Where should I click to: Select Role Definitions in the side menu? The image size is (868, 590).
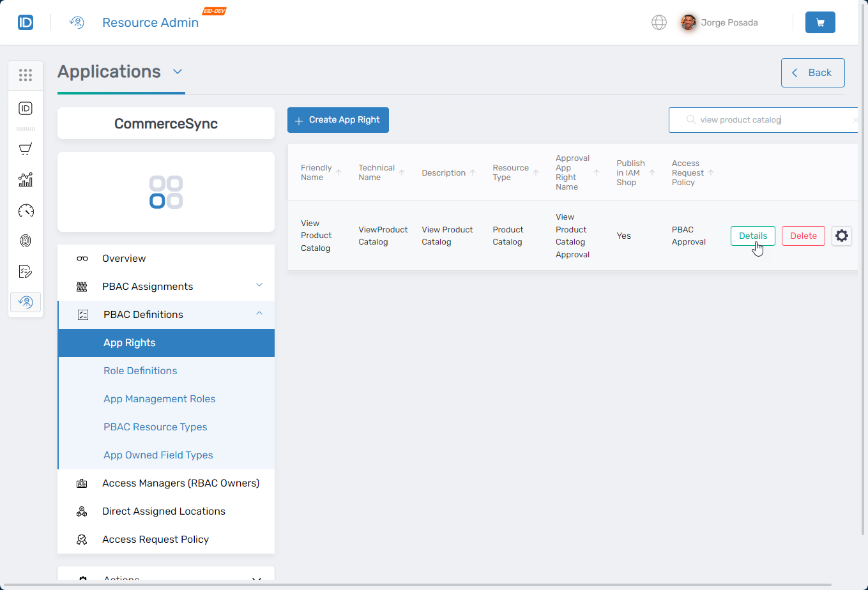pos(141,370)
